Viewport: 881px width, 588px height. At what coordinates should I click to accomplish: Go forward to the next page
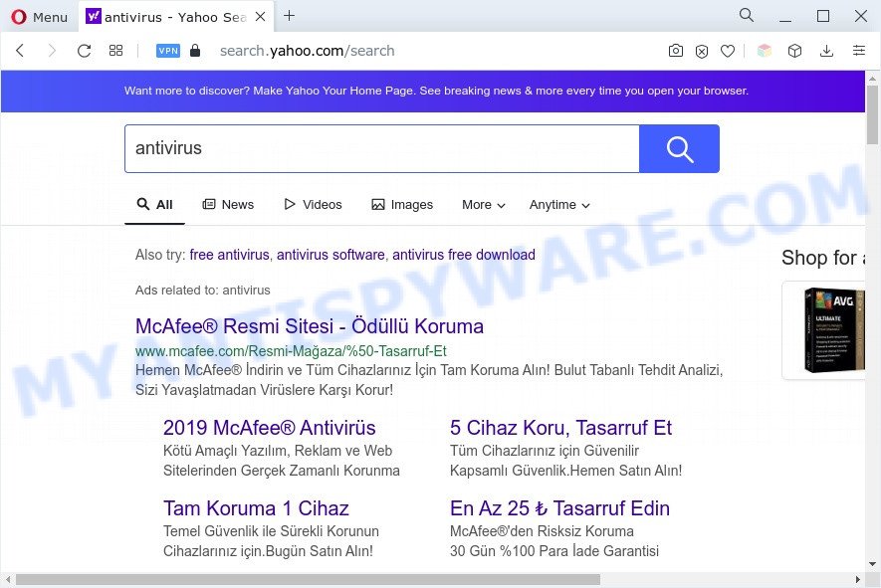[x=52, y=51]
